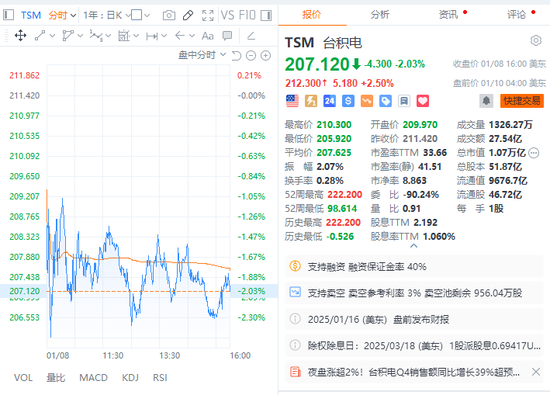
Task: Open the chart layout square dropdown
Action: tap(140, 15)
